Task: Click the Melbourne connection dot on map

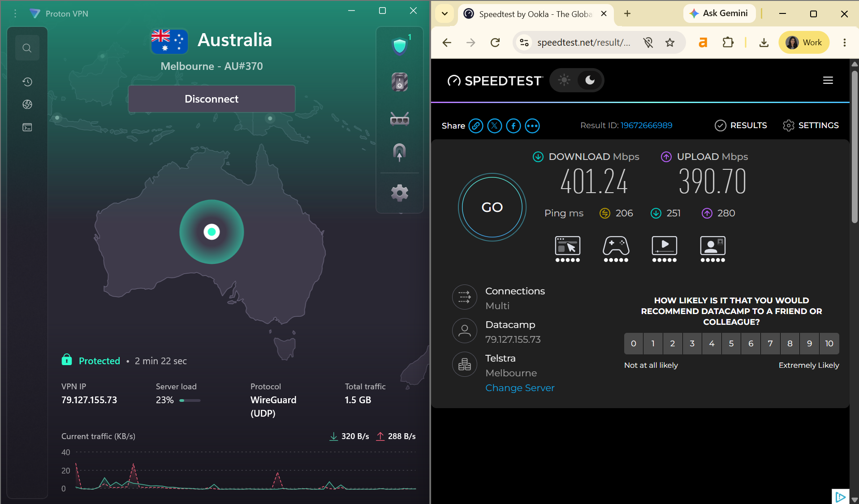Action: pyautogui.click(x=212, y=232)
